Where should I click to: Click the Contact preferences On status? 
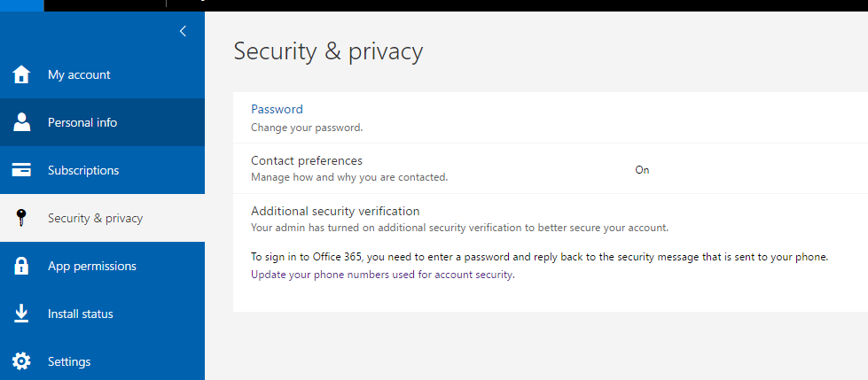[642, 169]
